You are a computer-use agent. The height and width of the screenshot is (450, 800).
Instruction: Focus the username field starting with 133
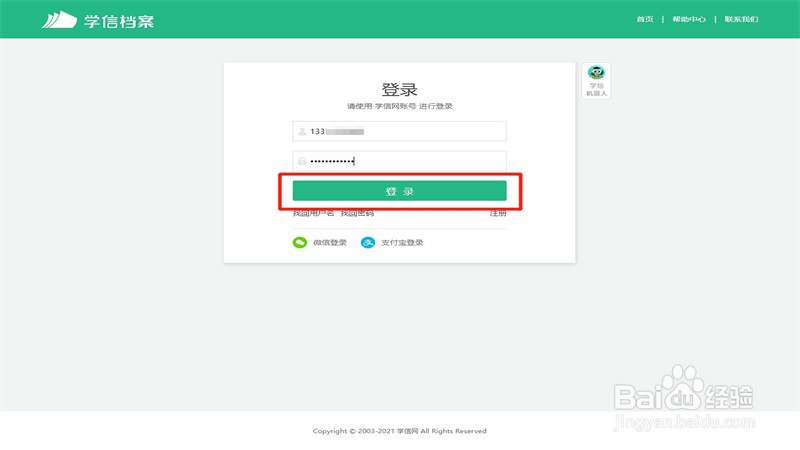pyautogui.click(x=399, y=131)
